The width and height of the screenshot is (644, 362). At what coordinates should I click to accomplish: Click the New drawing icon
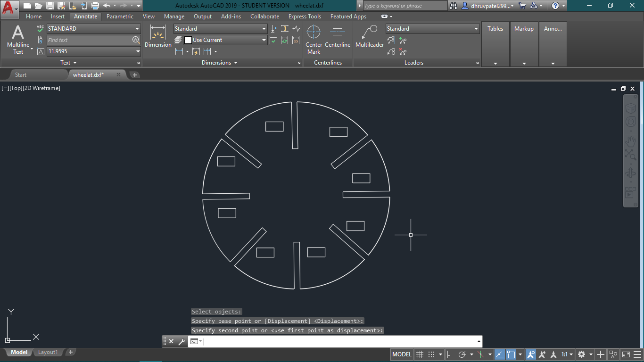[x=27, y=6]
